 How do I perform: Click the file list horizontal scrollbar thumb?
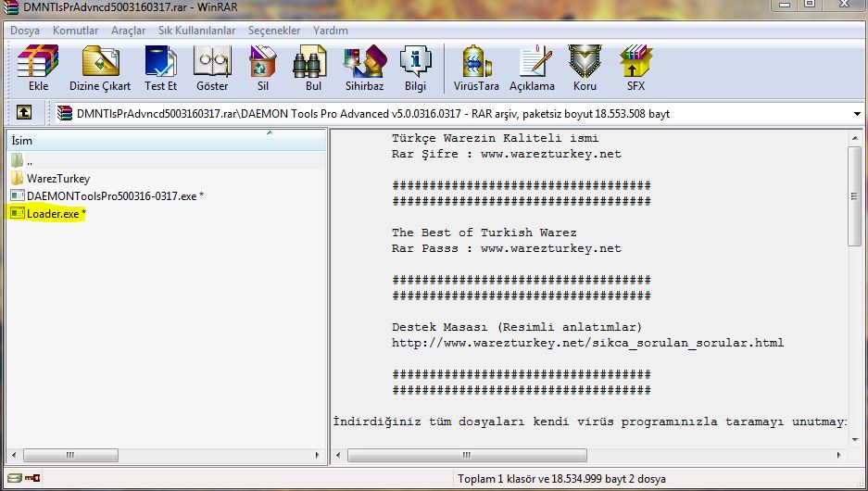[70, 455]
